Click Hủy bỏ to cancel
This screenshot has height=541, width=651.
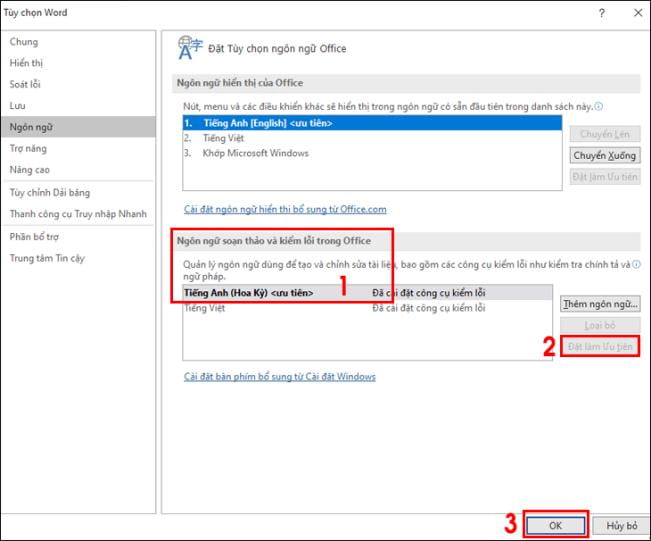pyautogui.click(x=622, y=526)
